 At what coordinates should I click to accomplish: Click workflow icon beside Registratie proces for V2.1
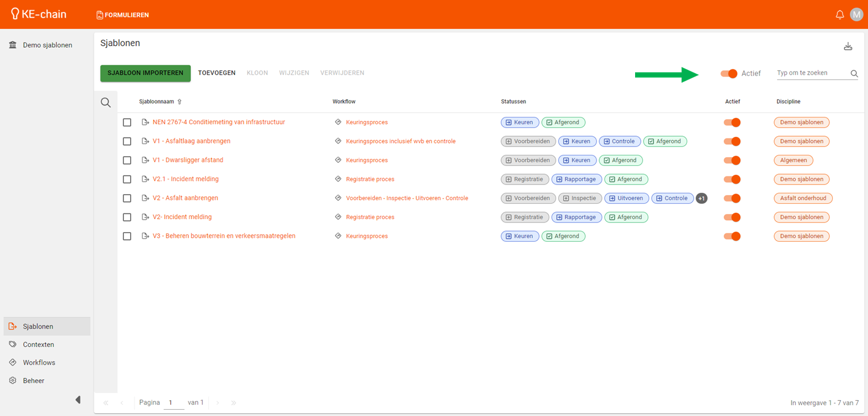[x=338, y=179]
